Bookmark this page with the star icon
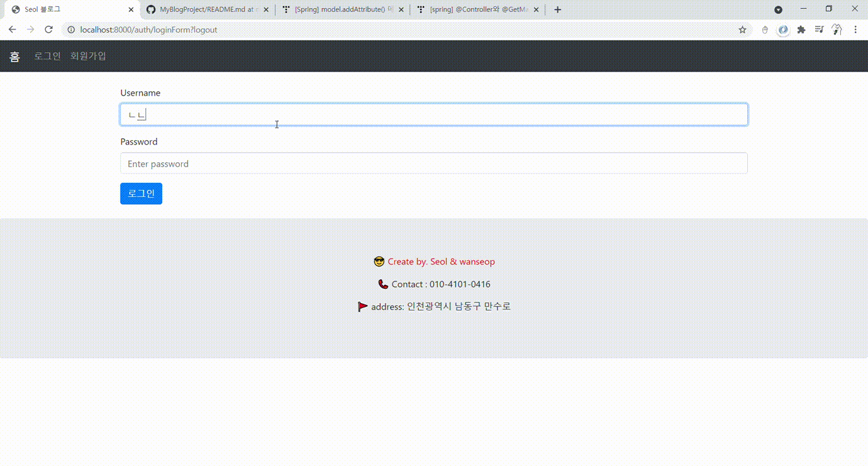Image resolution: width=868 pixels, height=466 pixels. pos(742,30)
